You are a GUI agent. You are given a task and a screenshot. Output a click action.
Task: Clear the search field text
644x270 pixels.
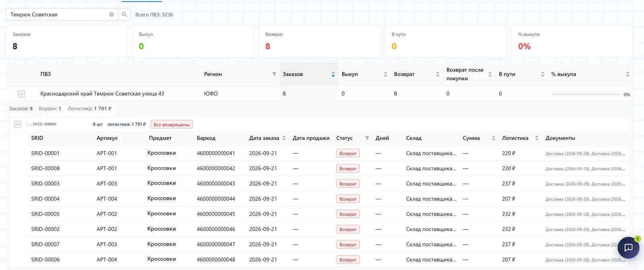pos(111,14)
